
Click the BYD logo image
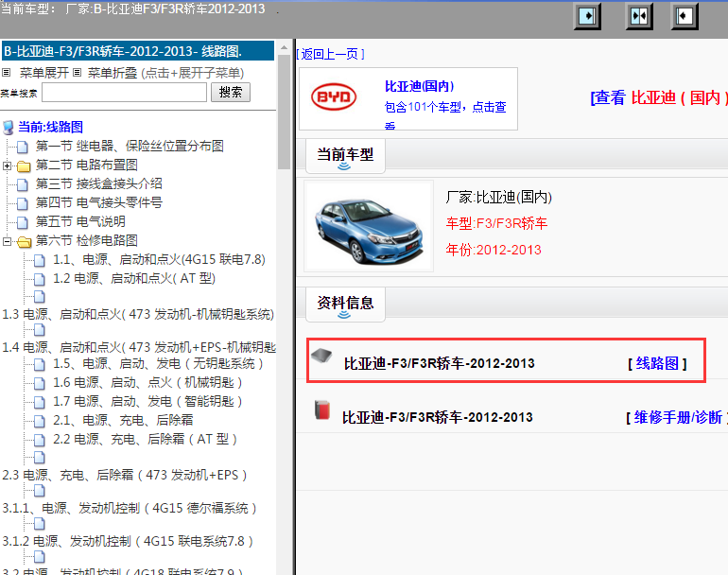(x=334, y=96)
